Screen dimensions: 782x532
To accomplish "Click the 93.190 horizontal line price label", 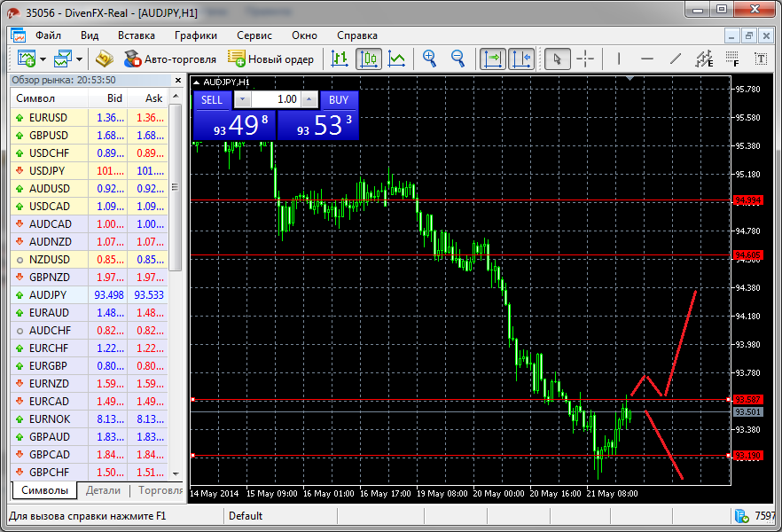I will tap(747, 456).
